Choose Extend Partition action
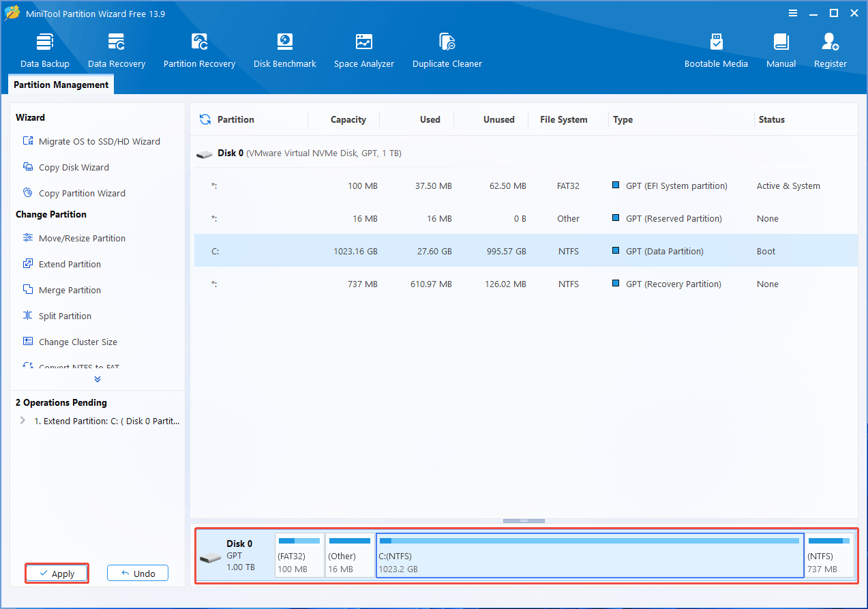 click(x=61, y=264)
